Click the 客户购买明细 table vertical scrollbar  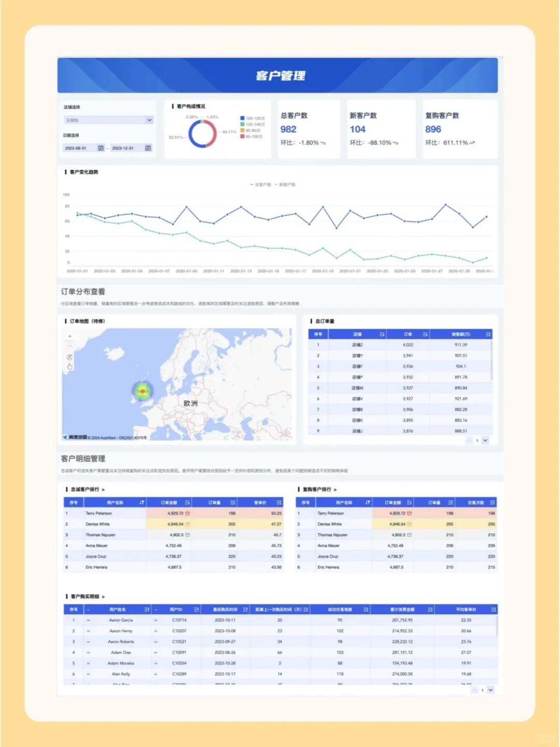(x=497, y=626)
